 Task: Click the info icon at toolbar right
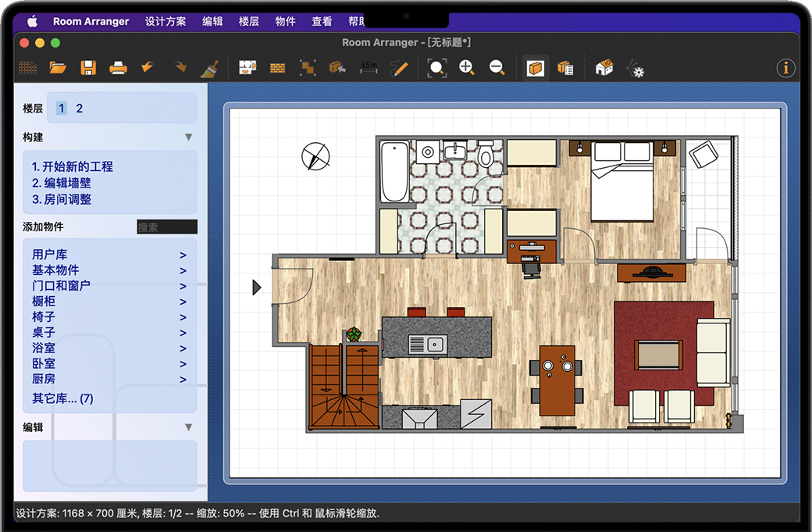click(x=785, y=68)
